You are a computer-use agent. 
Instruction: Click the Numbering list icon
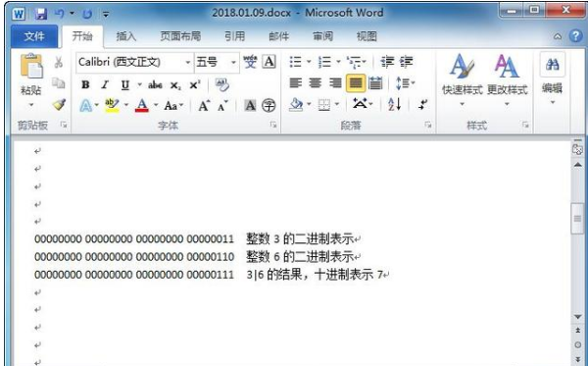click(x=324, y=62)
